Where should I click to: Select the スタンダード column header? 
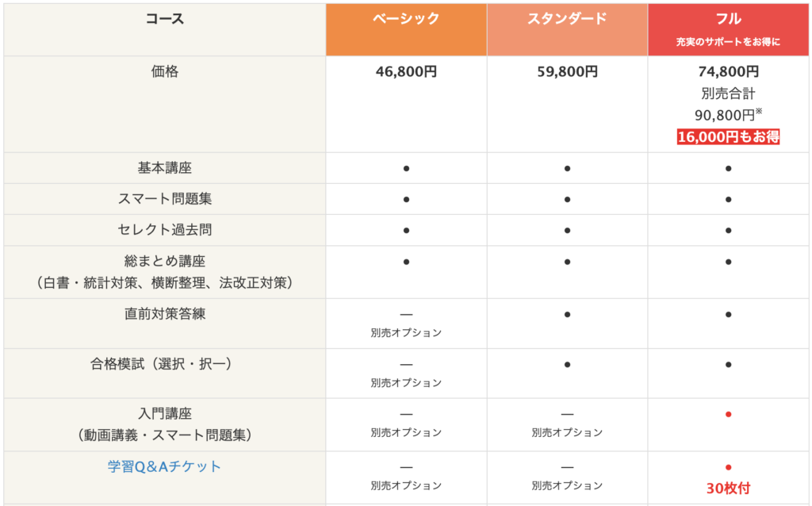coord(567,19)
